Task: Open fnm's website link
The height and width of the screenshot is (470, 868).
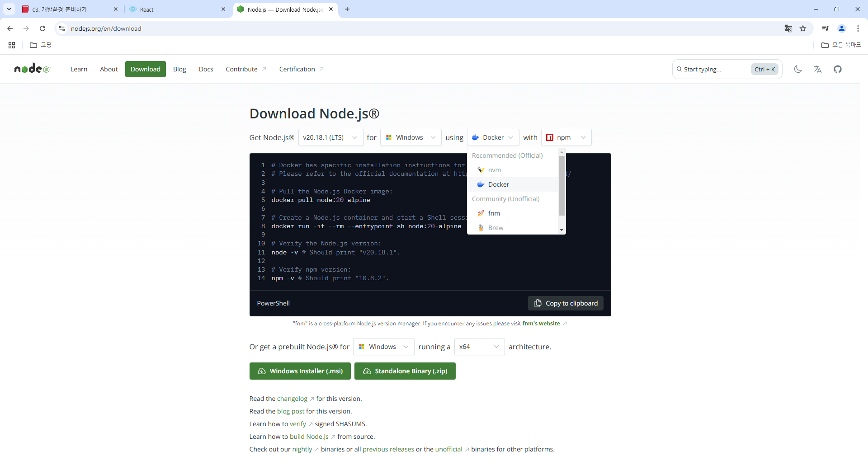Action: 544,324
